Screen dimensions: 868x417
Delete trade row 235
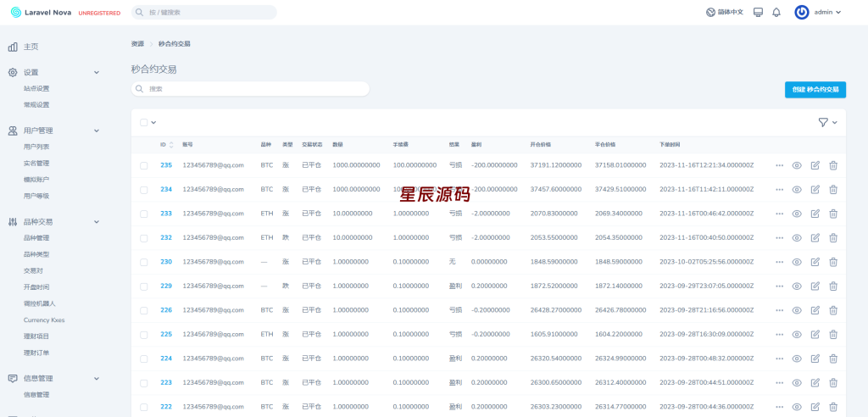pos(833,165)
